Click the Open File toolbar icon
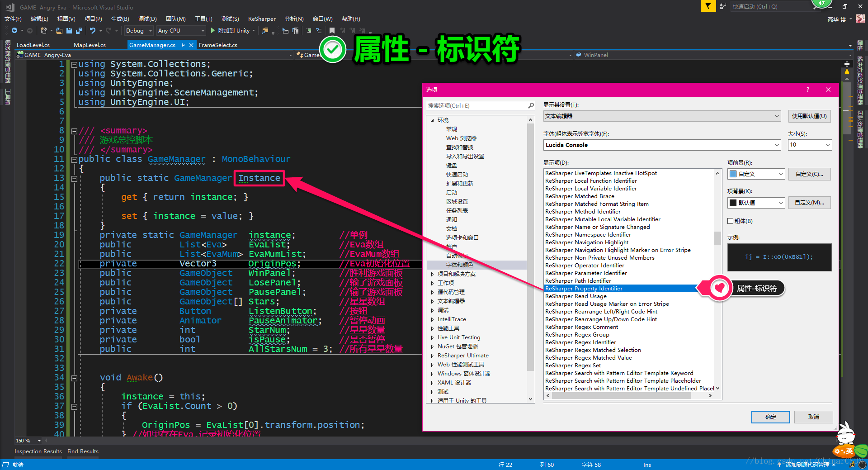 click(x=59, y=30)
